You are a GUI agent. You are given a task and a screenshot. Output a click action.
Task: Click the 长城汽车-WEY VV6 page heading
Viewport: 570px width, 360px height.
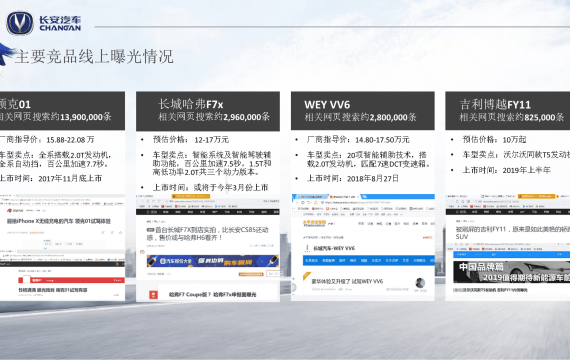tap(334, 248)
